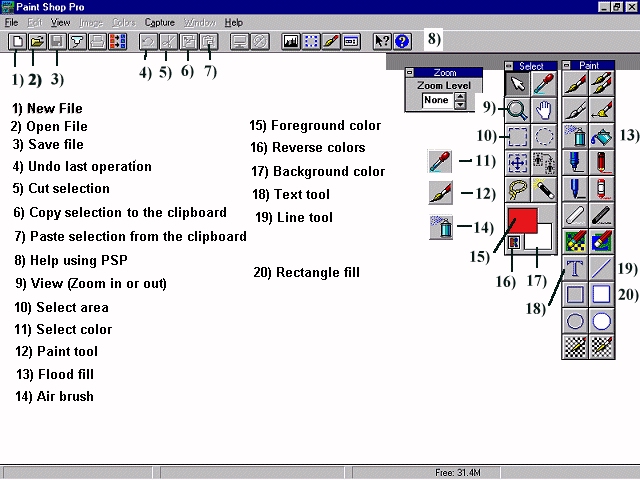The height and width of the screenshot is (480, 640).
Task: Click the reverse colors button
Action: click(514, 242)
